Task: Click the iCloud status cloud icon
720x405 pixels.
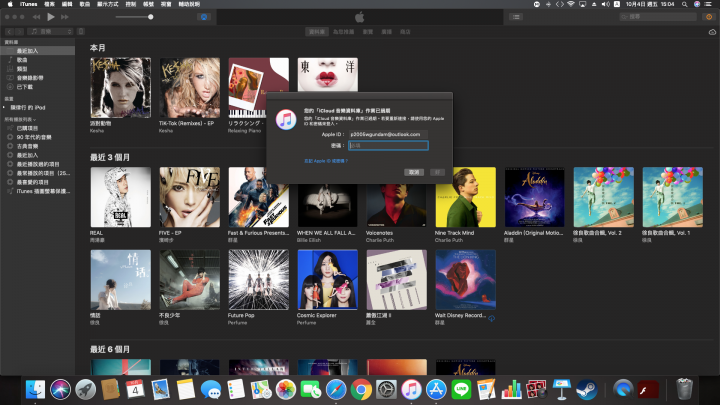Action: pyautogui.click(x=712, y=32)
